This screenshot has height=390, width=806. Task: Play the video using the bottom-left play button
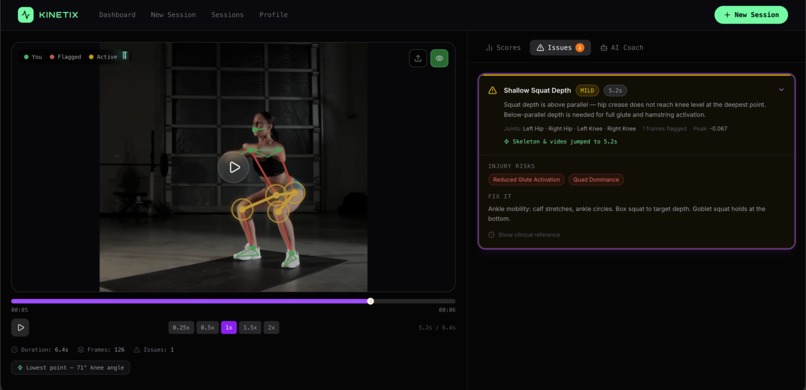pos(20,327)
